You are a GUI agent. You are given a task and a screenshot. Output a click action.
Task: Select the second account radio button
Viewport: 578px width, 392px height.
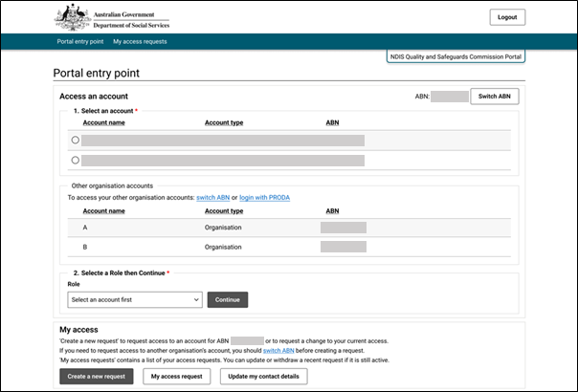point(76,160)
